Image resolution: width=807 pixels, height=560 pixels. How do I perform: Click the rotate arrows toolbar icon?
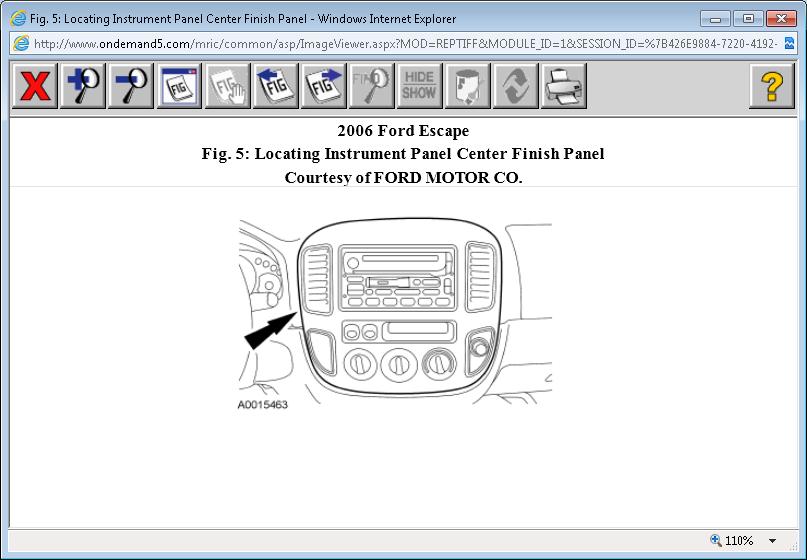[516, 86]
